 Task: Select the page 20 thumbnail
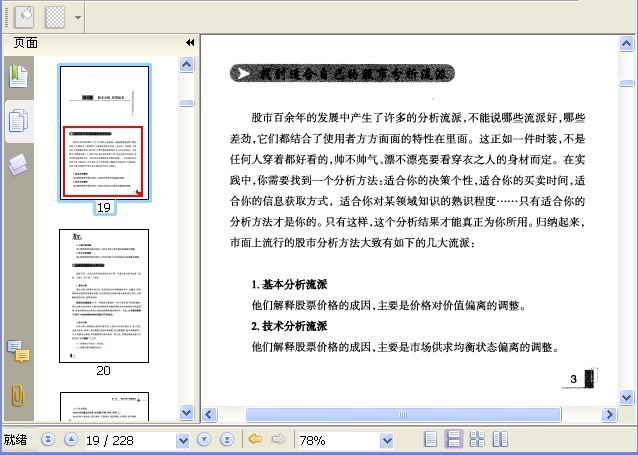pos(104,296)
